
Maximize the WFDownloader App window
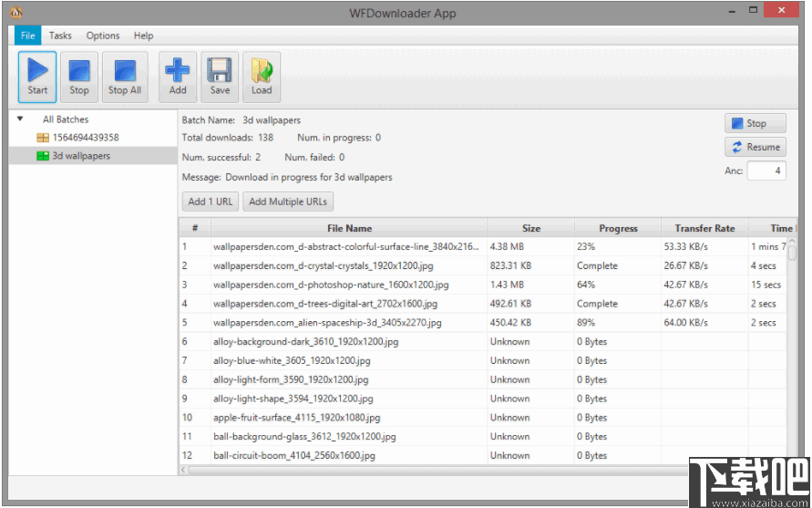click(754, 10)
